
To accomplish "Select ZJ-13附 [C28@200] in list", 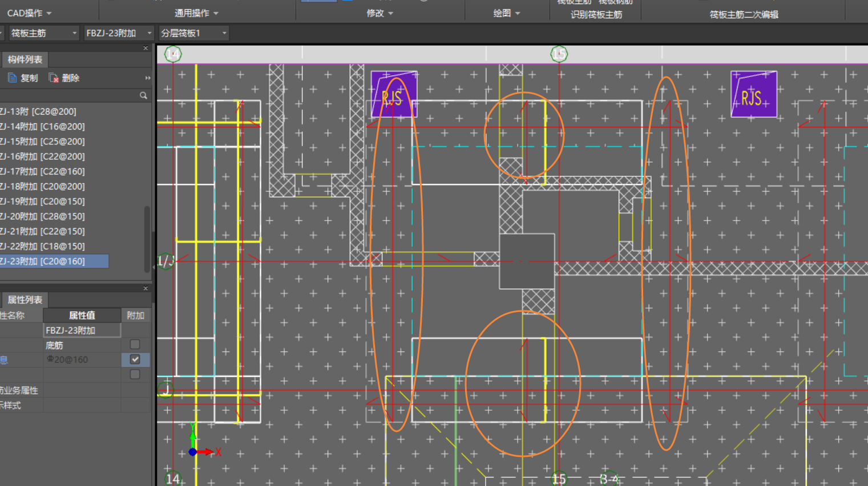I will click(x=38, y=111).
